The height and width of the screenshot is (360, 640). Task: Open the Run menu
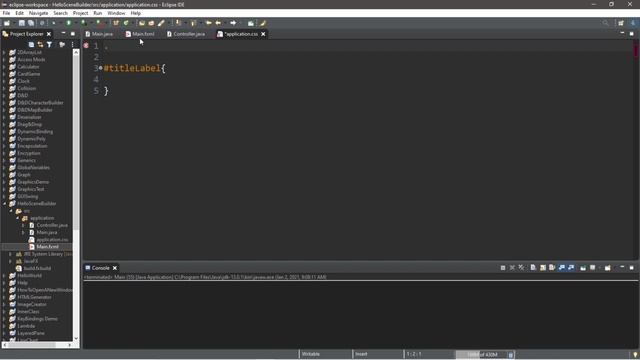pos(98,13)
